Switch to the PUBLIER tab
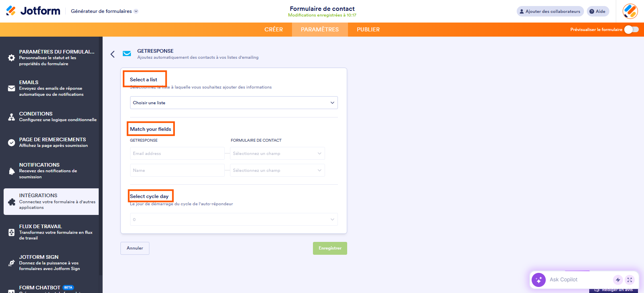The width and height of the screenshot is (644, 293). coord(368,29)
